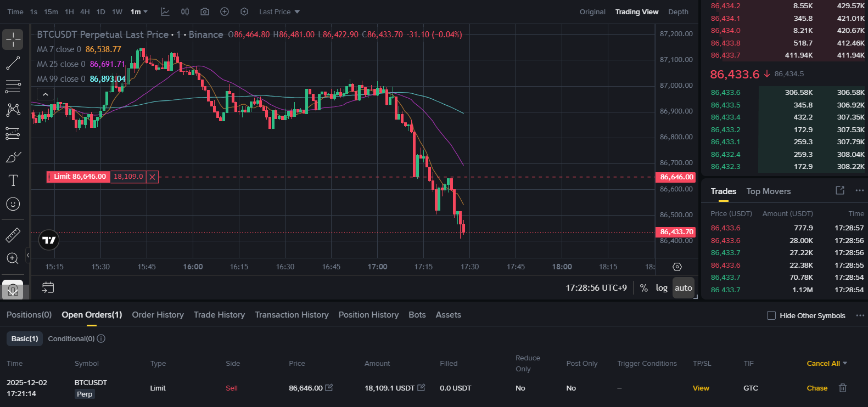The width and height of the screenshot is (868, 407).
Task: Toggle the percent scale option
Action: [x=644, y=288]
